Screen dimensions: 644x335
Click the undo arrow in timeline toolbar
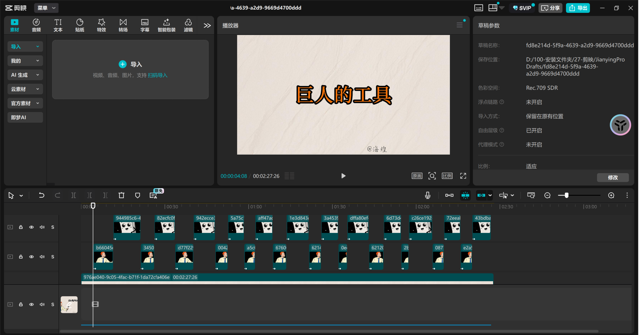pos(42,195)
